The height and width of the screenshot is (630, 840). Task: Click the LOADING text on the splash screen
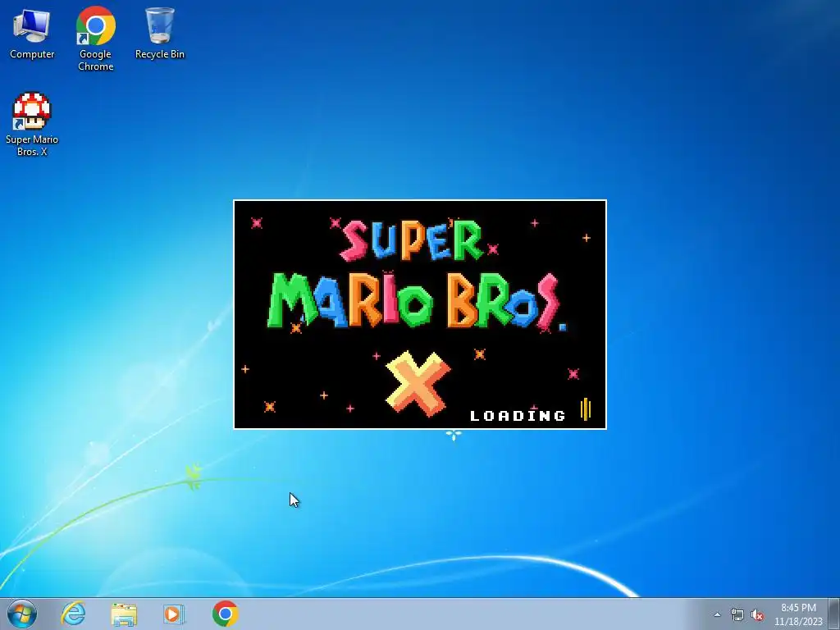518,416
